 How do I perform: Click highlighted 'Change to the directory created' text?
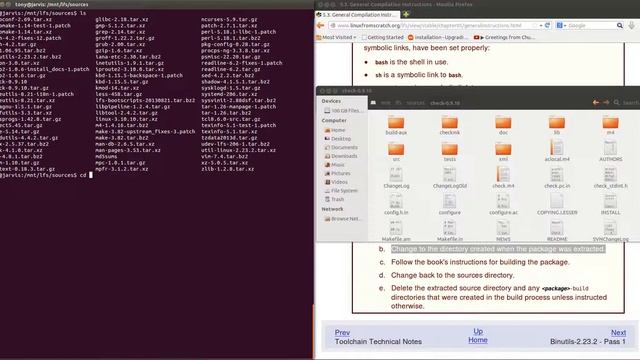498,249
